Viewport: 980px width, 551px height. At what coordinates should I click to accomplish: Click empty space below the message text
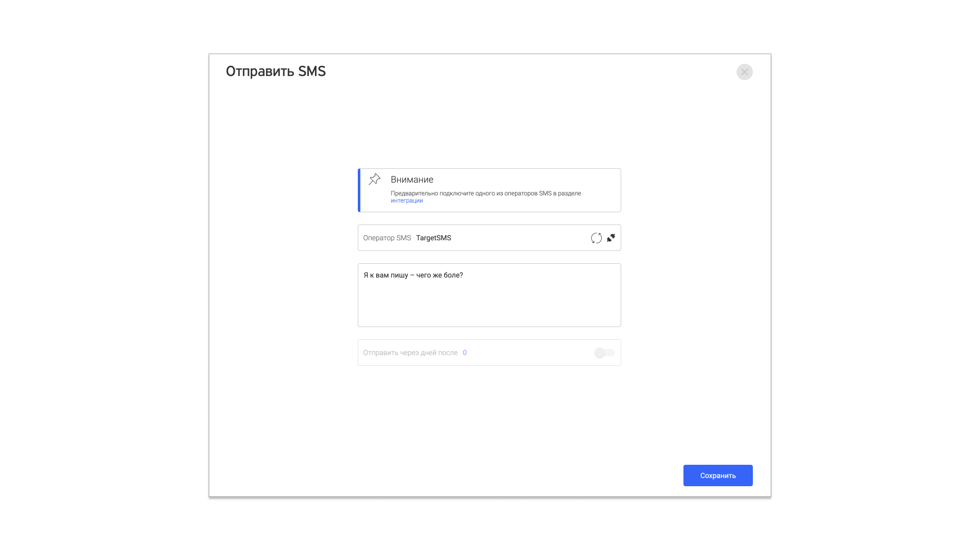pyautogui.click(x=489, y=306)
